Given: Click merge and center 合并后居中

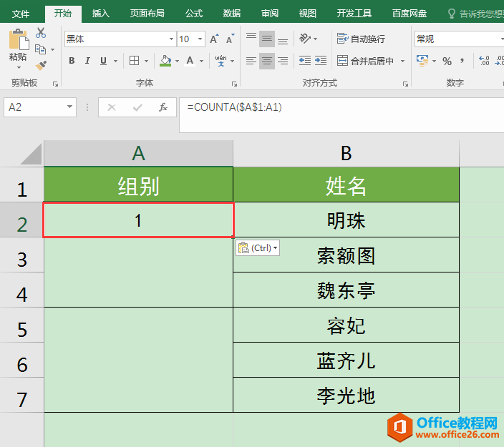Looking at the screenshot, I should coord(365,61).
